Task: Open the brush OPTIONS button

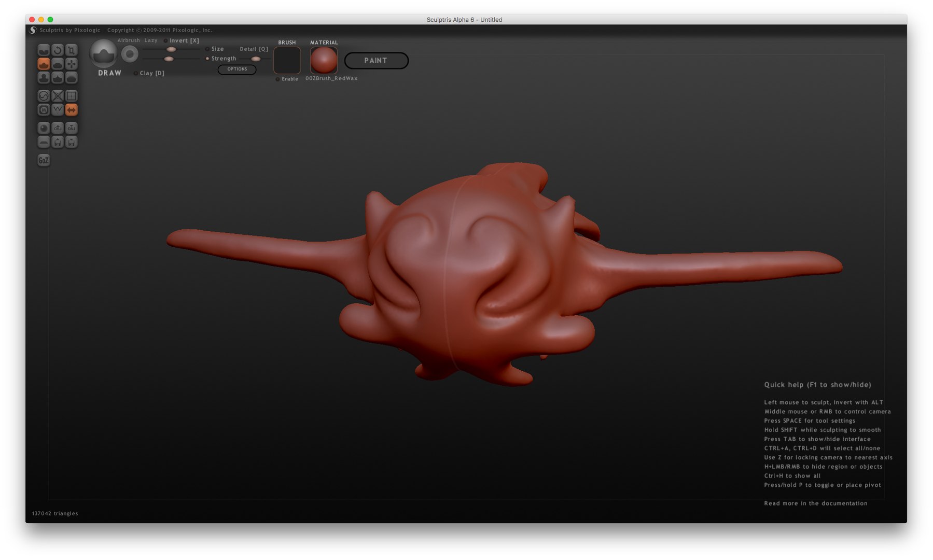Action: 237,69
